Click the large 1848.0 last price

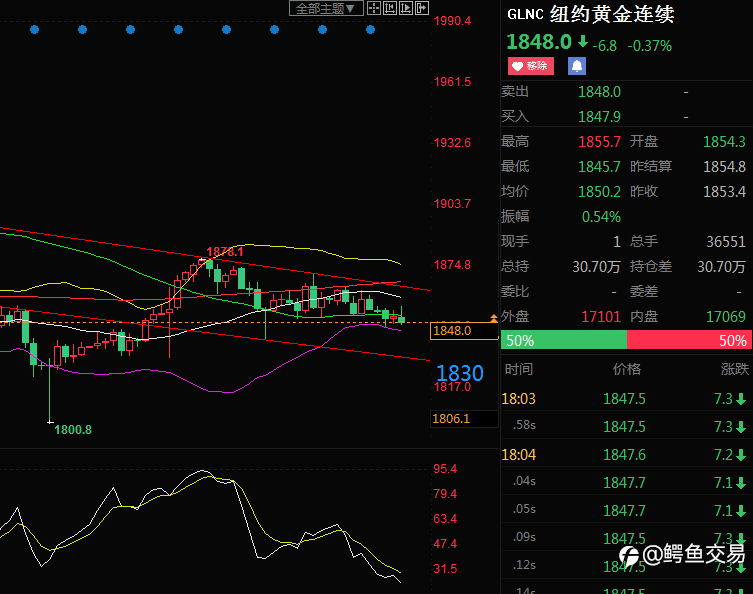coord(539,42)
